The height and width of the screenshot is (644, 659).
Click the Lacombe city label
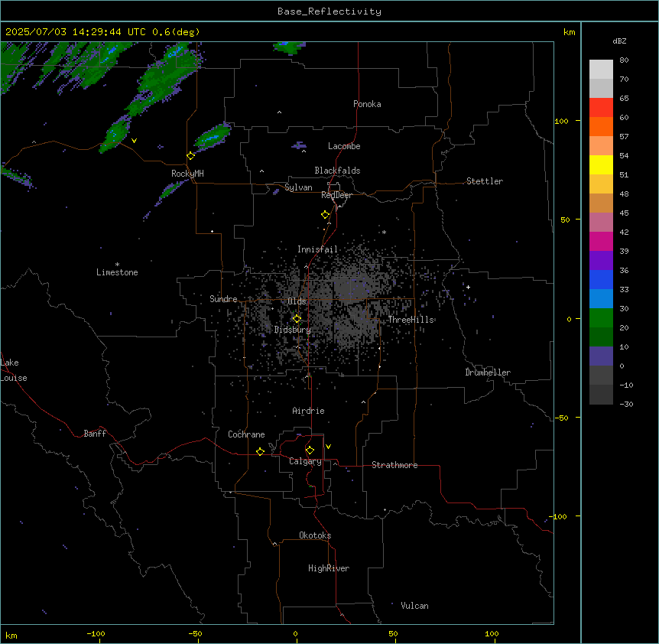click(344, 146)
